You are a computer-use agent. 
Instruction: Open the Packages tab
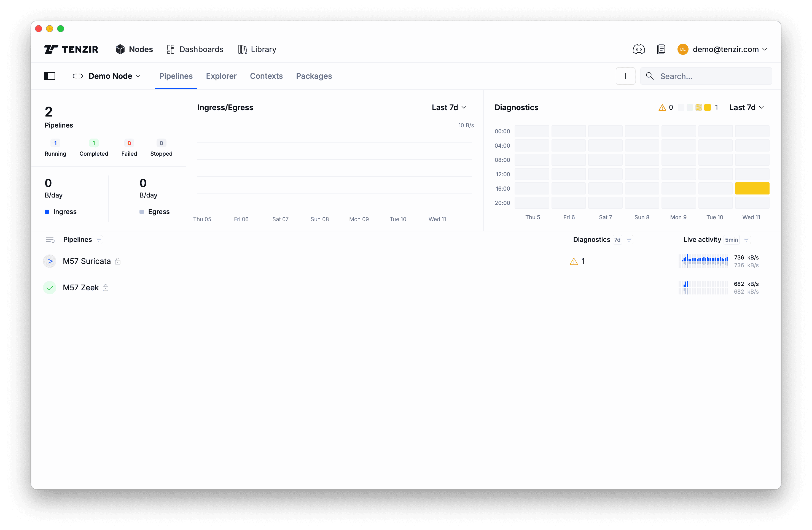pyautogui.click(x=314, y=76)
